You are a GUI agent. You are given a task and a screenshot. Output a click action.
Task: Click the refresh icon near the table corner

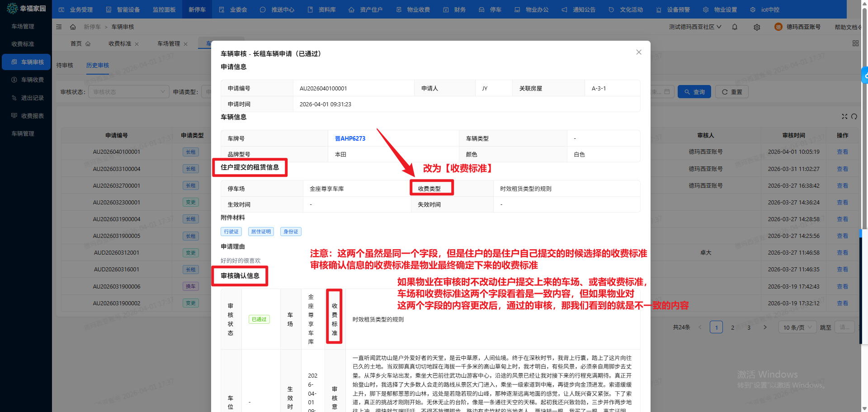(854, 116)
